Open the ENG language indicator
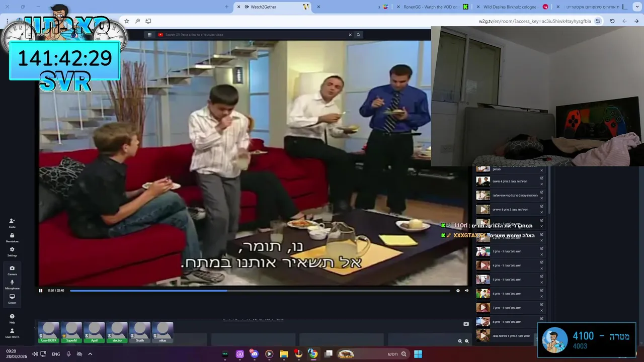The width and height of the screenshot is (644, 362). 56,354
